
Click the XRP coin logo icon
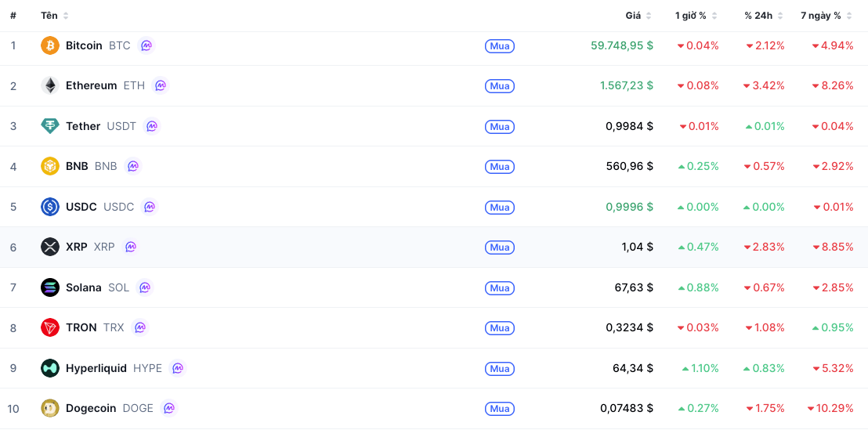pyautogui.click(x=50, y=247)
